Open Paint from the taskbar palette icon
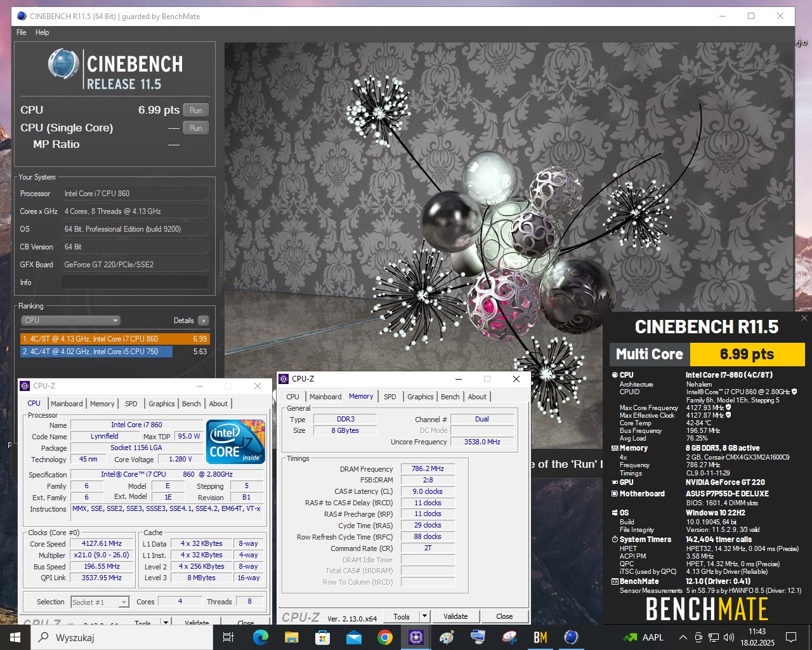Image resolution: width=812 pixels, height=650 pixels. click(x=447, y=637)
